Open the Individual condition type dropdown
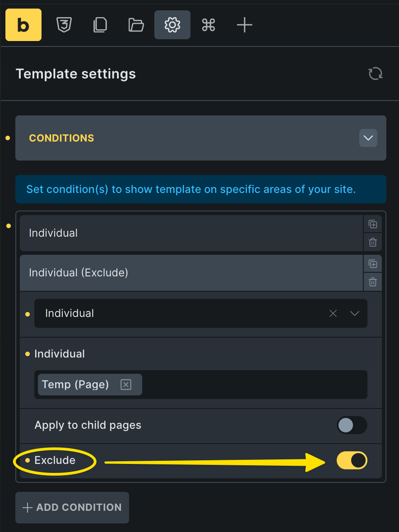The height and width of the screenshot is (532, 399). tap(355, 313)
